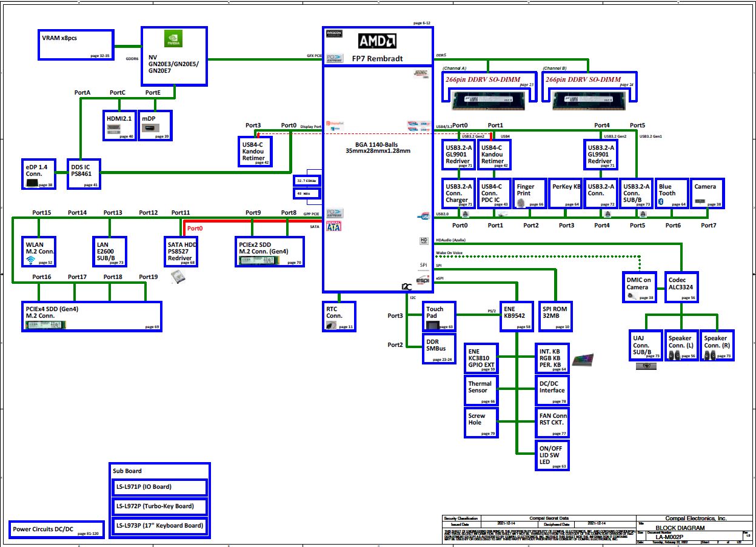
Task: Select the microphone icon in DMIC on Camera
Action: [x=633, y=296]
